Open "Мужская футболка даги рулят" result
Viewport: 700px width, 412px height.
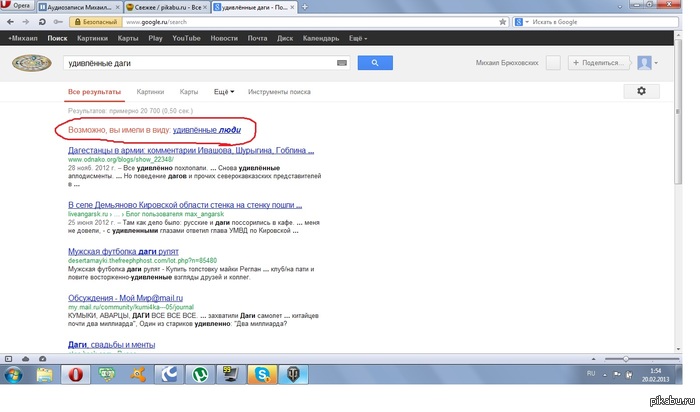pos(121,252)
